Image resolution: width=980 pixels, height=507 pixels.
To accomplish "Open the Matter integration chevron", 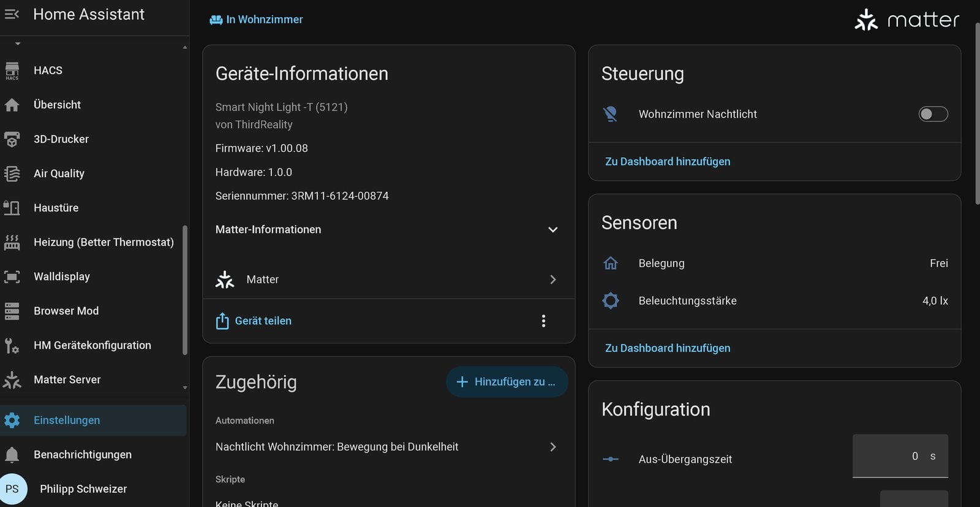I will point(553,280).
